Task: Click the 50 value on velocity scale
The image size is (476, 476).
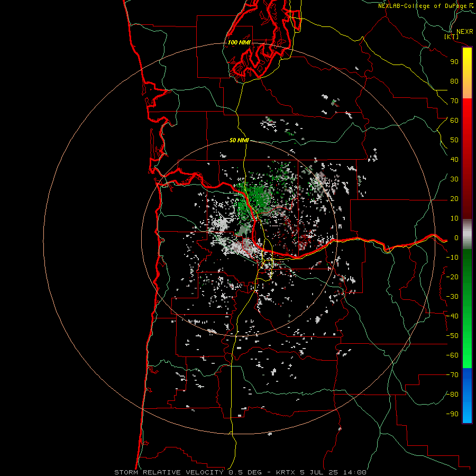Action: point(454,140)
